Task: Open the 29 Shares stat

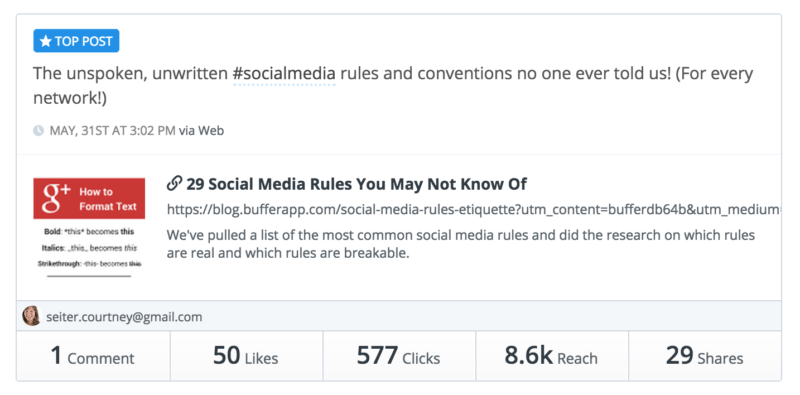Action: pyautogui.click(x=704, y=356)
